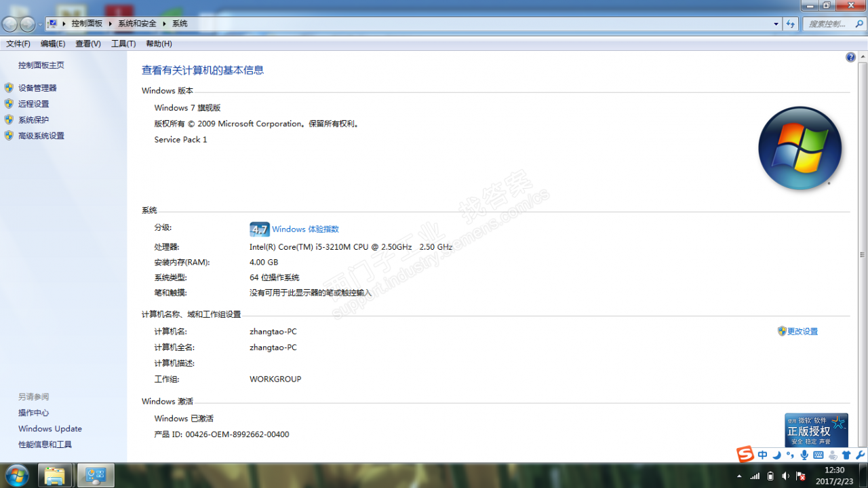This screenshot has height=488, width=868.
Task: Select the 控制面板 breadcrumb
Action: click(87, 24)
